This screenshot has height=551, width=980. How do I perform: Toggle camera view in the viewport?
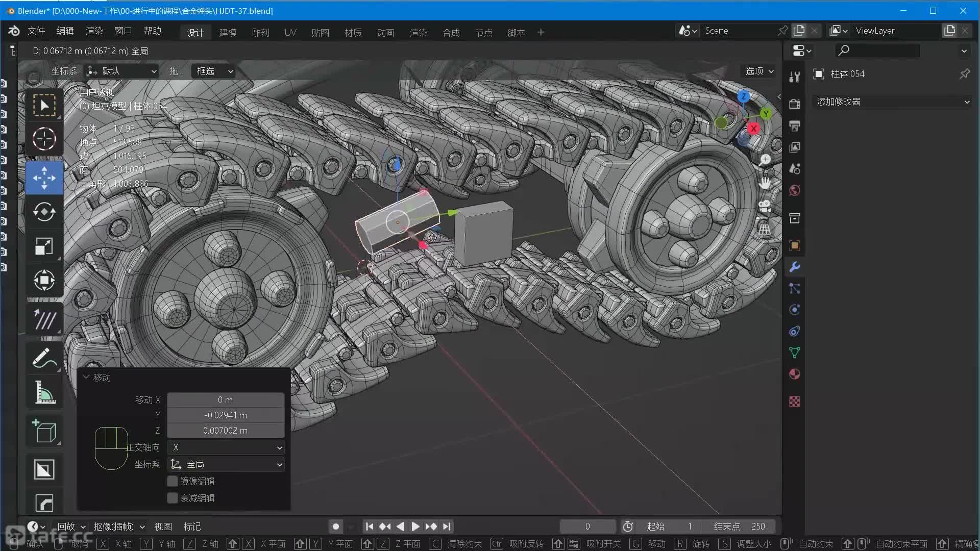point(764,207)
